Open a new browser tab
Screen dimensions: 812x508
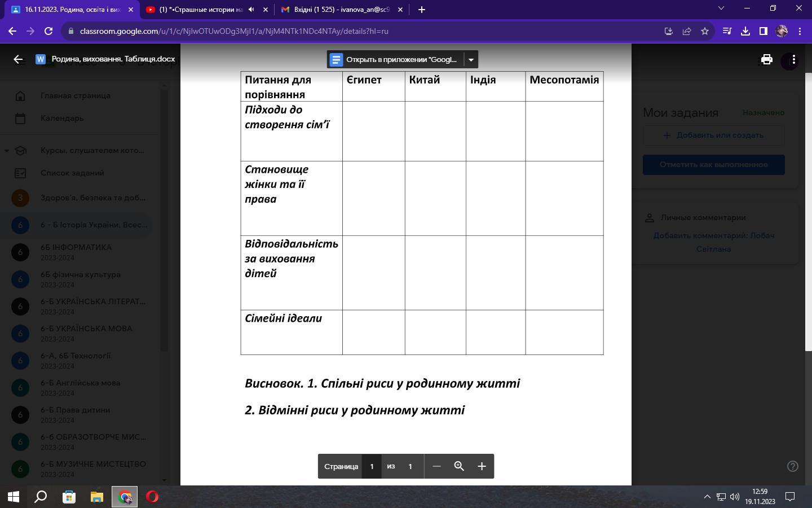pos(421,10)
